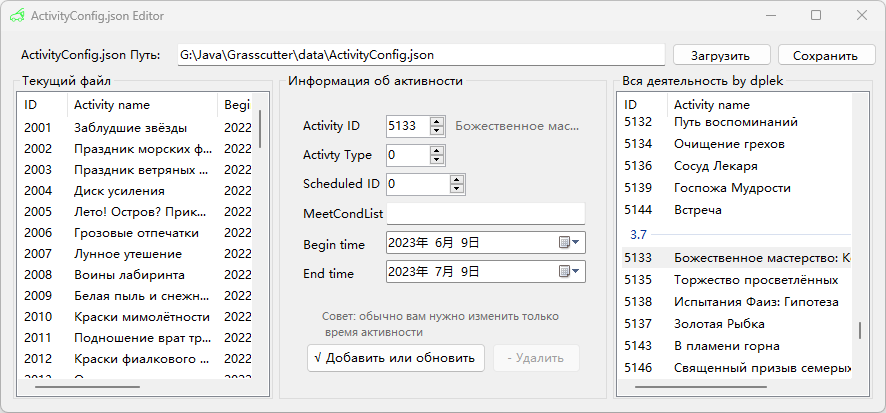886x413 pixels.
Task: Sort current file list by ID header
Action: pyautogui.click(x=40, y=105)
